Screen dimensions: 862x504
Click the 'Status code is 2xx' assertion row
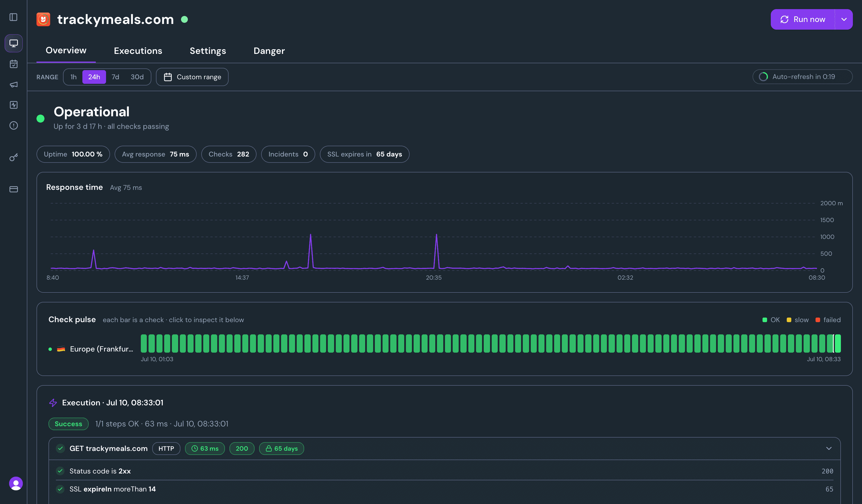[x=445, y=471]
